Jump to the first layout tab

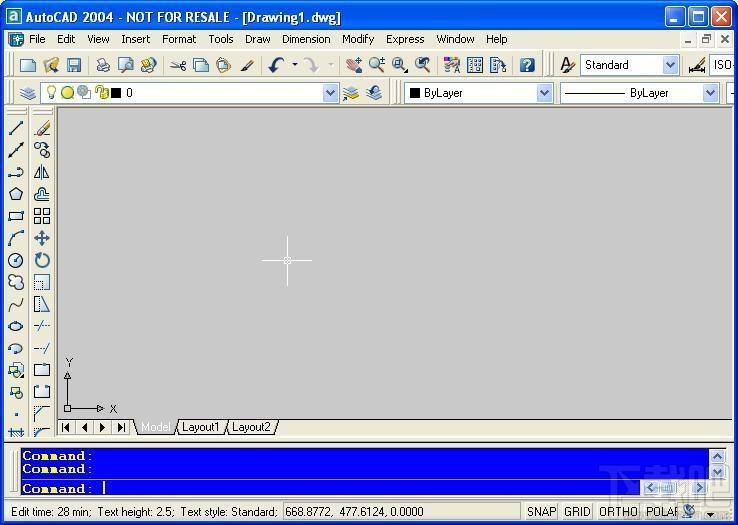click(66, 427)
